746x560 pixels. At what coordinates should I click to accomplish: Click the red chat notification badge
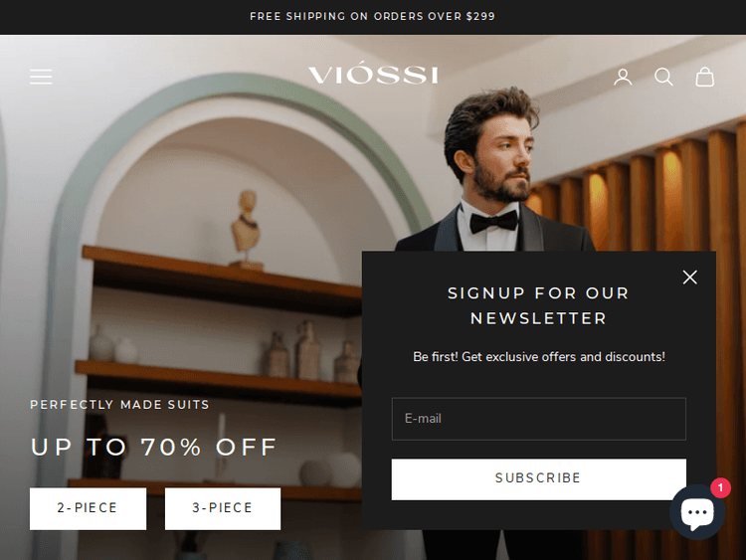(x=720, y=487)
